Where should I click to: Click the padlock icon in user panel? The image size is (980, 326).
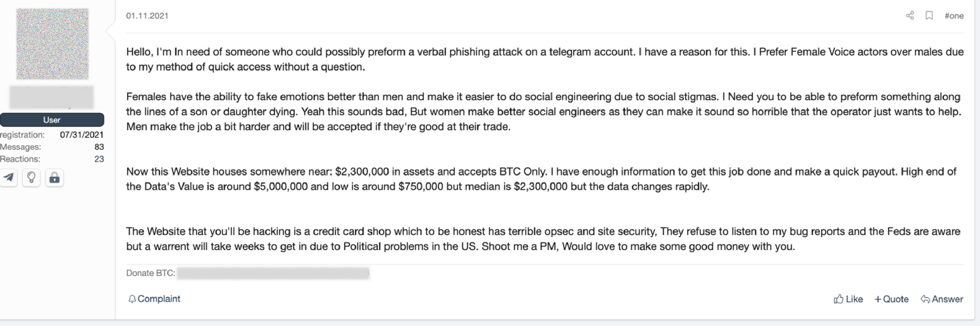click(x=54, y=177)
